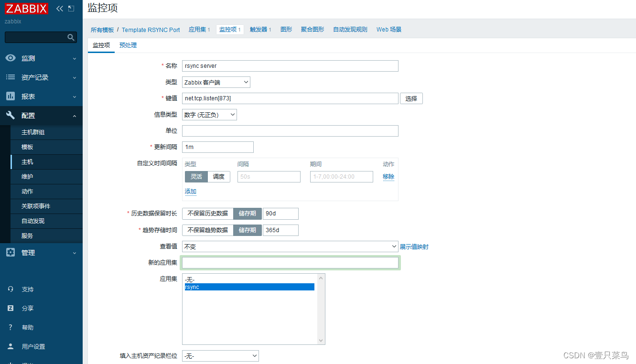This screenshot has height=364, width=636.
Task: Click the history 90d value field
Action: 280,214
